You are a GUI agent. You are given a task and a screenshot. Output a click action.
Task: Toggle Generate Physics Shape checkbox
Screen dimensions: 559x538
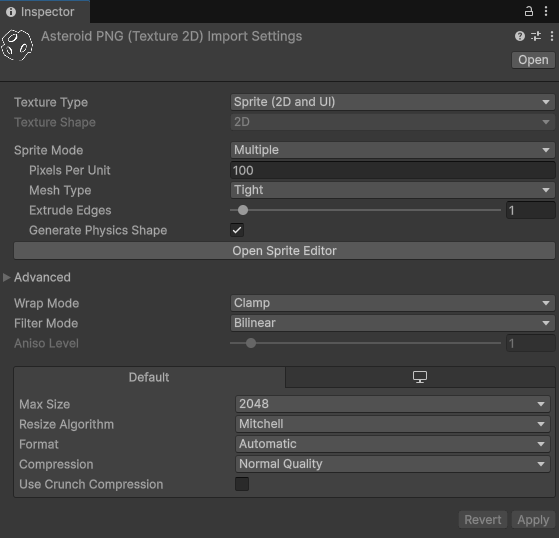(x=237, y=230)
